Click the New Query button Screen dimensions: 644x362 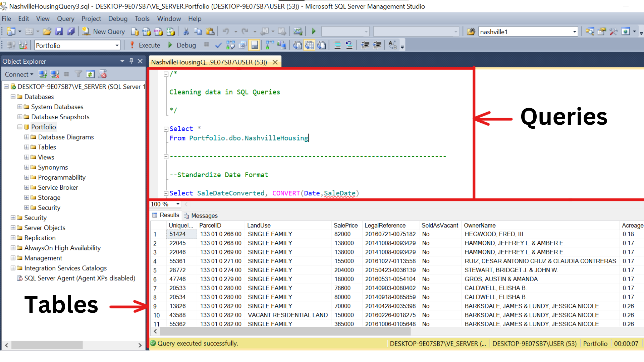click(x=104, y=32)
